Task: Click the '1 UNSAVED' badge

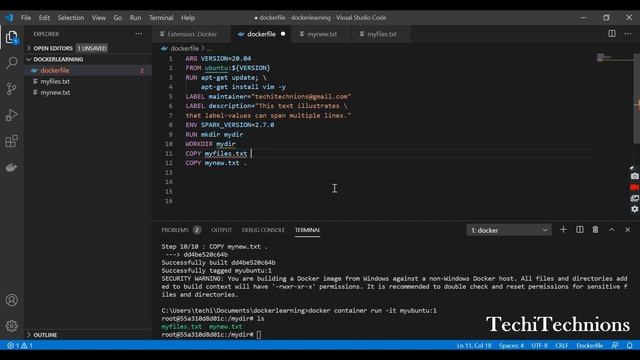Action: tap(92, 48)
